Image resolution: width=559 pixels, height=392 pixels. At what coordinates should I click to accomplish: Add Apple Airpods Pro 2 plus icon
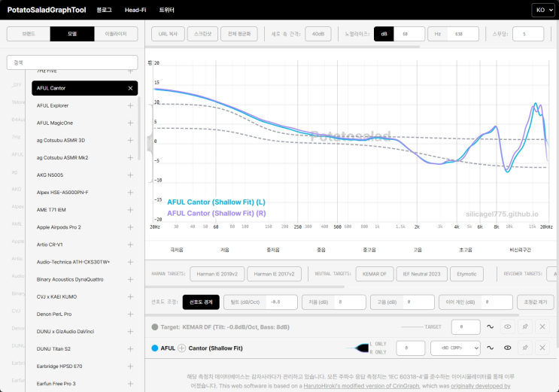tap(130, 227)
